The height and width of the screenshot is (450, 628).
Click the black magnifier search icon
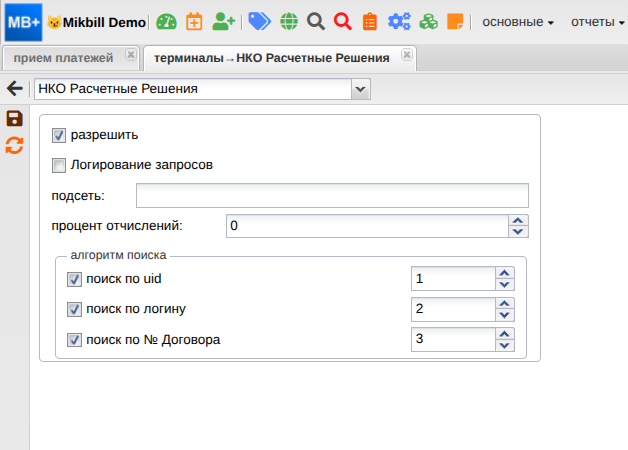point(316,22)
